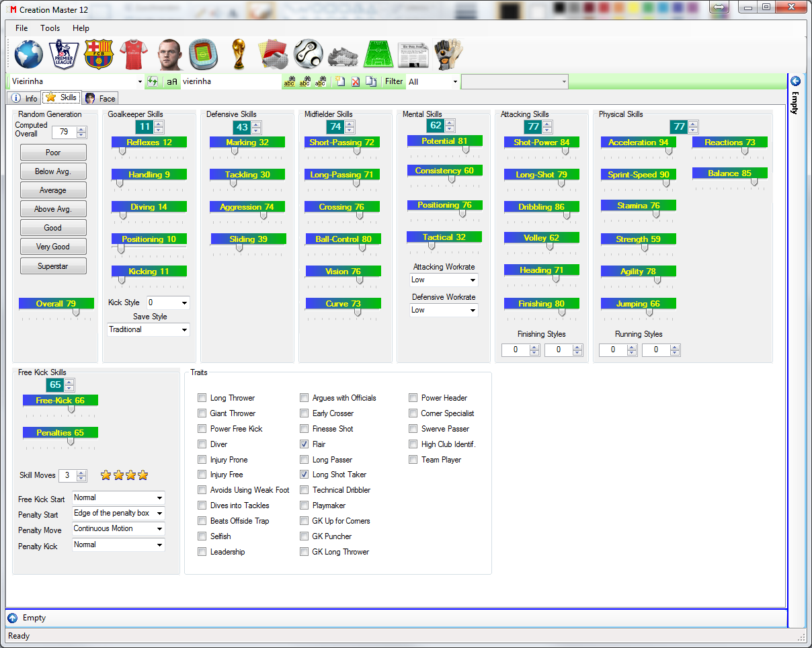Image resolution: width=812 pixels, height=648 pixels.
Task: Open the gold trophy tournaments icon
Action: click(238, 54)
